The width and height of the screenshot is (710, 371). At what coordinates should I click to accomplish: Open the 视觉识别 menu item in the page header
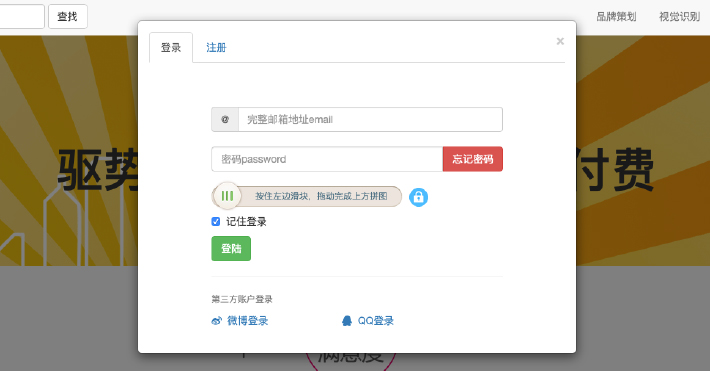[x=680, y=17]
